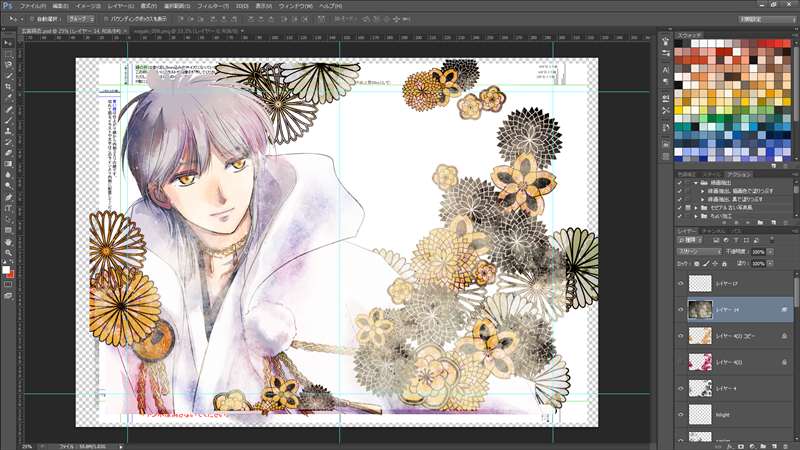Select the Crop tool
Image resolution: width=800 pixels, height=450 pixels.
pyautogui.click(x=8, y=86)
